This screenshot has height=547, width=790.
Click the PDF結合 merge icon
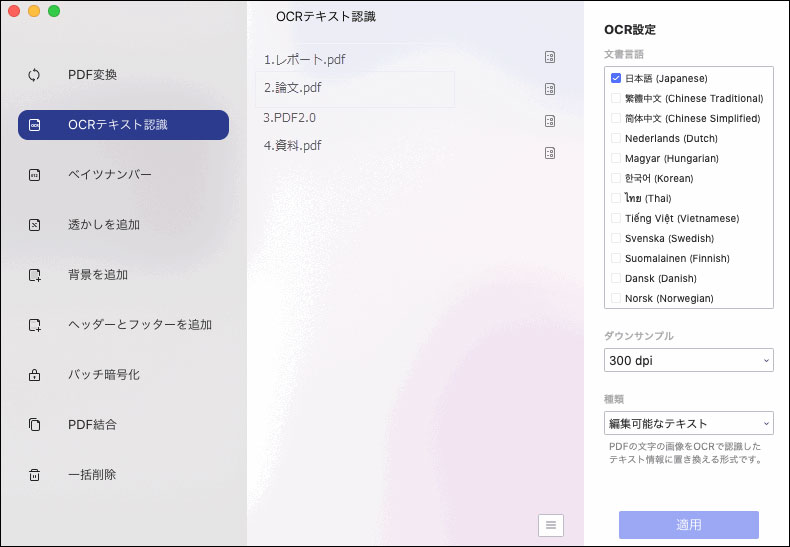pyautogui.click(x=34, y=425)
